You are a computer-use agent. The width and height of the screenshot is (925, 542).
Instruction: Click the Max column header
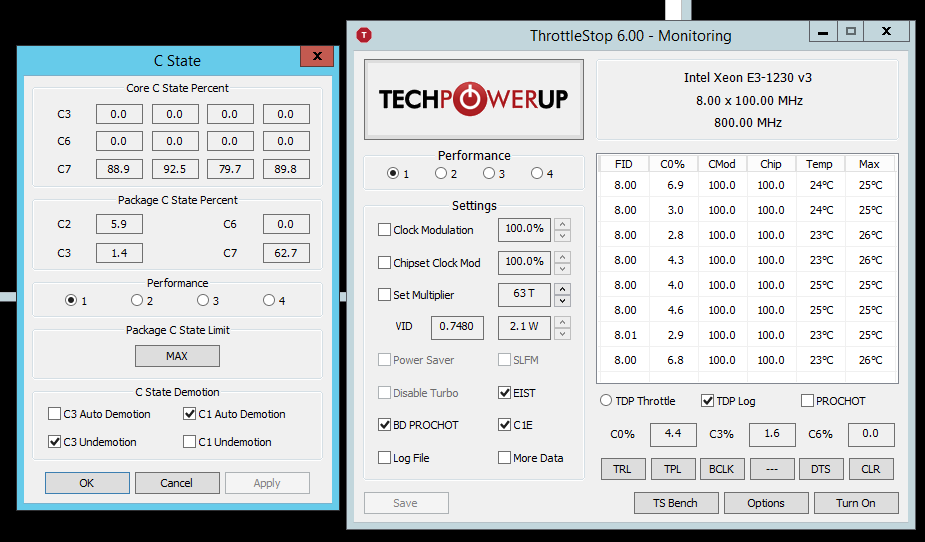870,164
